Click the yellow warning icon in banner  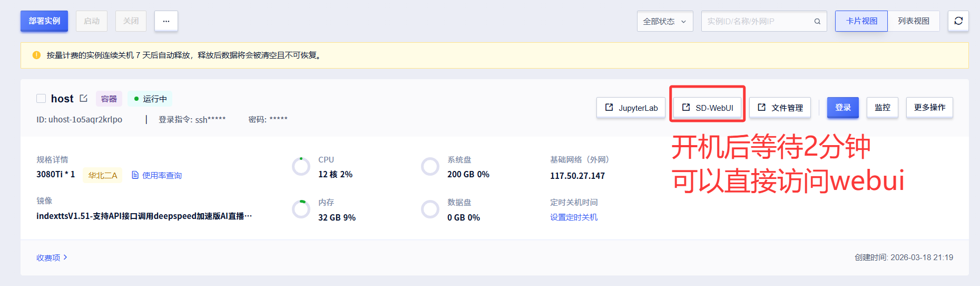click(36, 55)
